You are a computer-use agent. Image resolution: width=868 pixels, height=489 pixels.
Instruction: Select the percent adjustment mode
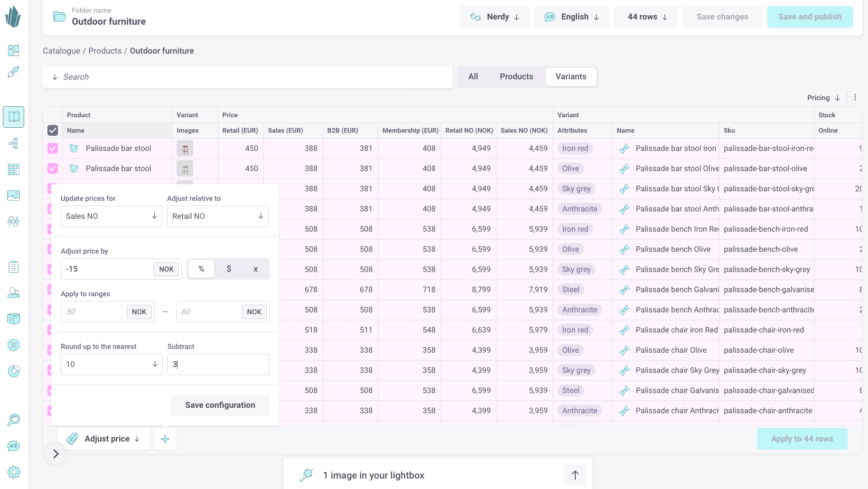pos(201,269)
